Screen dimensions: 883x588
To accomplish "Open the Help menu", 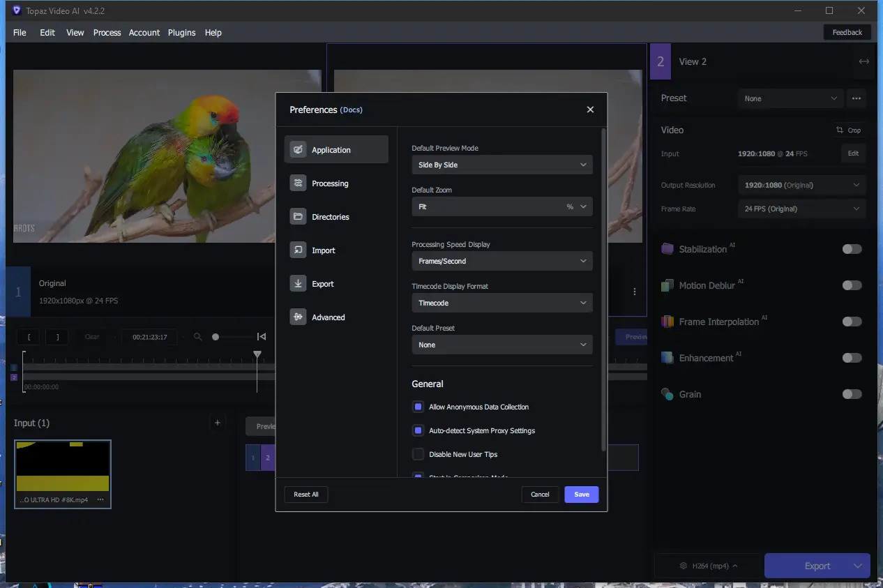I will coord(213,32).
